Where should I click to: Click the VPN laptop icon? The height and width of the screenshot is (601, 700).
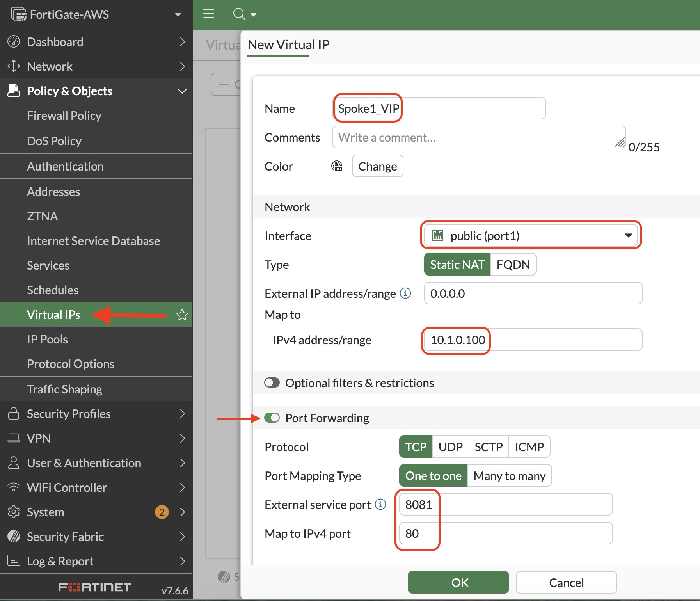(x=14, y=438)
